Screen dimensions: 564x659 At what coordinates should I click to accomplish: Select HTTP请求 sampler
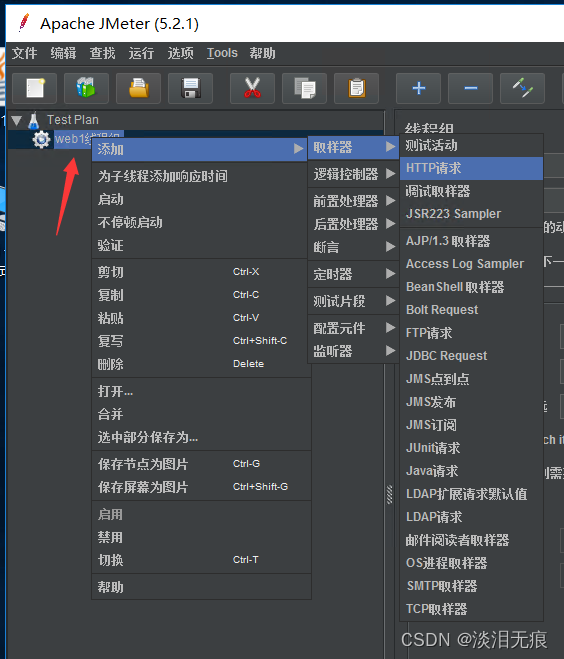point(472,168)
